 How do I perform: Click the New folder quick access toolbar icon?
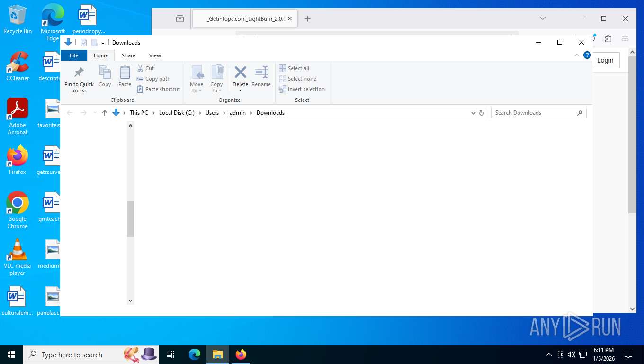click(94, 43)
